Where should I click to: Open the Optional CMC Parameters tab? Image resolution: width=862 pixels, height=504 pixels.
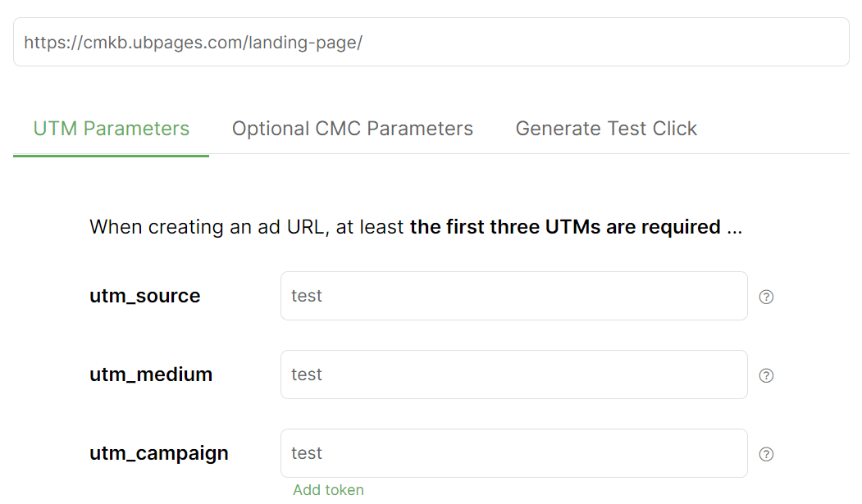[353, 129]
